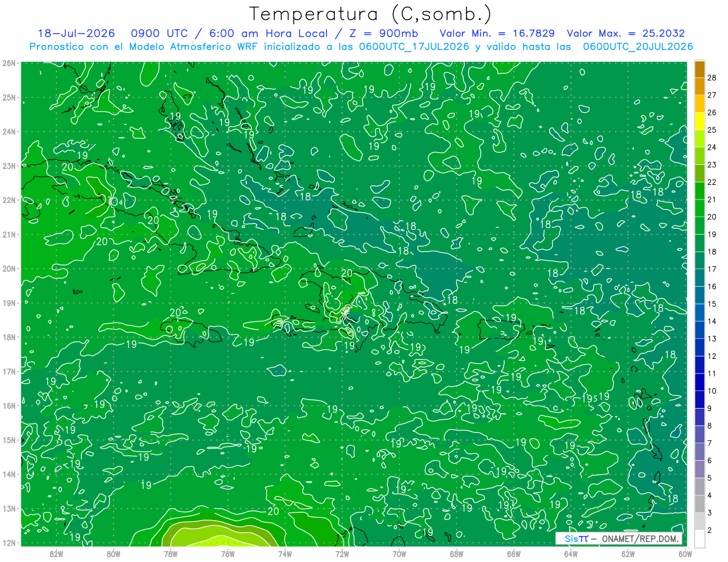Click the '16N' latitude label

[x=9, y=406]
